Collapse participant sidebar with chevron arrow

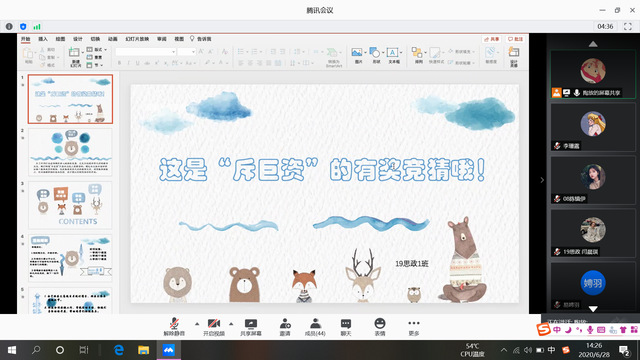(542, 180)
